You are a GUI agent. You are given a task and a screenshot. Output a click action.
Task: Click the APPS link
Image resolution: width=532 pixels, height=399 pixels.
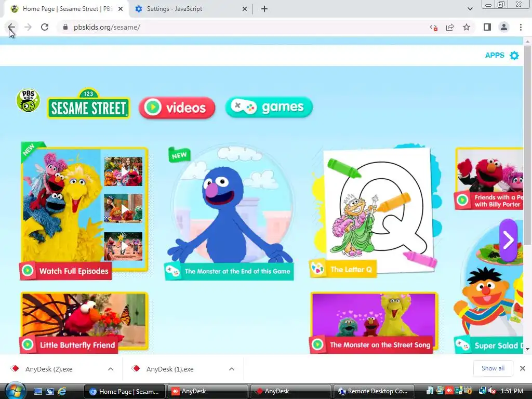[495, 55]
